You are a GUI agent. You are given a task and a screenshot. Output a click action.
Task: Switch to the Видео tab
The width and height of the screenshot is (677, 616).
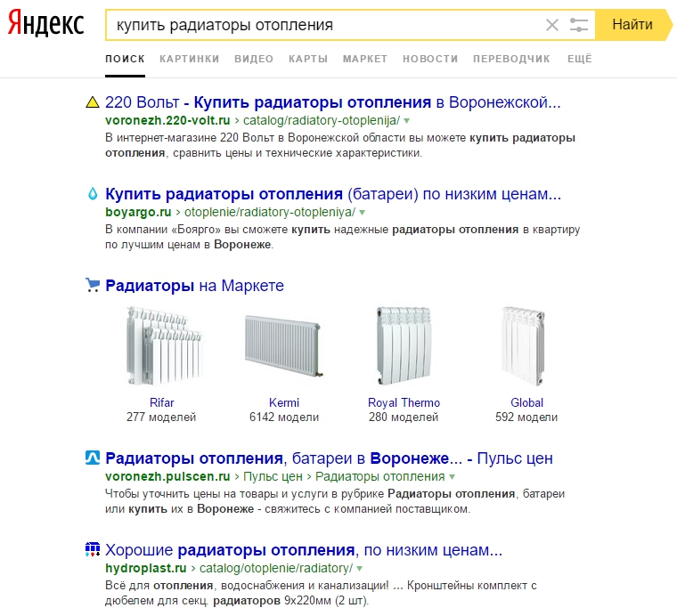point(254,59)
